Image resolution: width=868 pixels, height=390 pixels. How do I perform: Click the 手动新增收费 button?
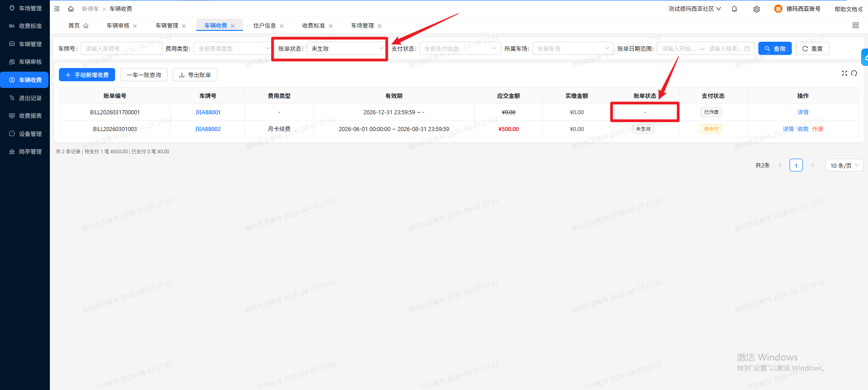(87, 75)
